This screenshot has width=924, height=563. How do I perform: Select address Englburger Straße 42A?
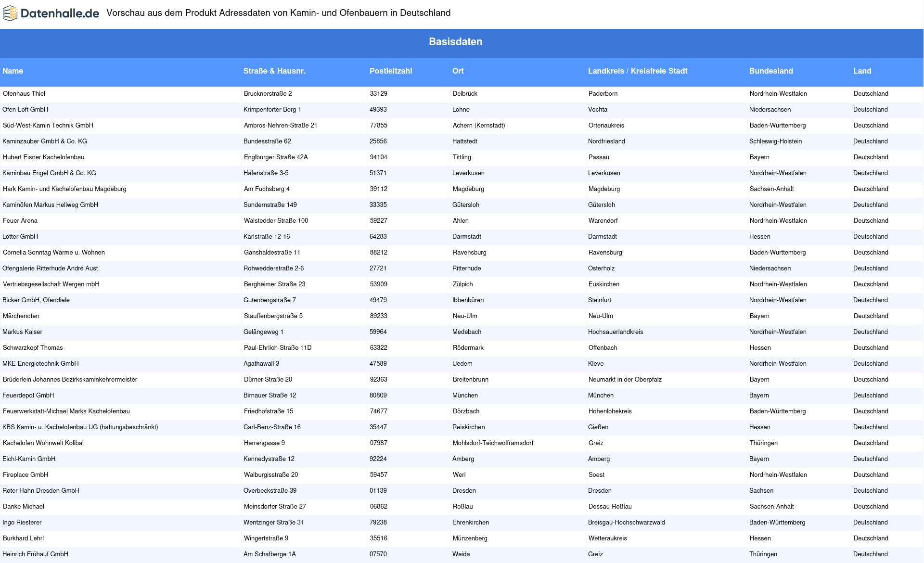(276, 157)
